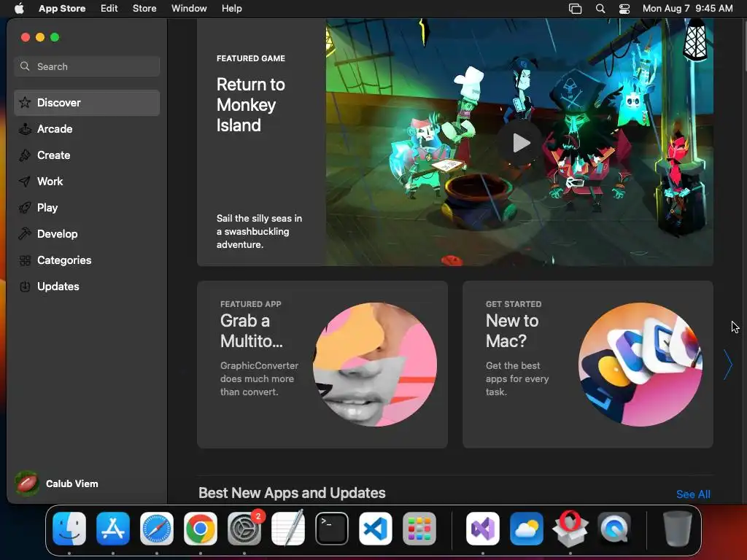Open the Window menu
Image resolution: width=747 pixels, height=560 pixels.
click(x=189, y=9)
